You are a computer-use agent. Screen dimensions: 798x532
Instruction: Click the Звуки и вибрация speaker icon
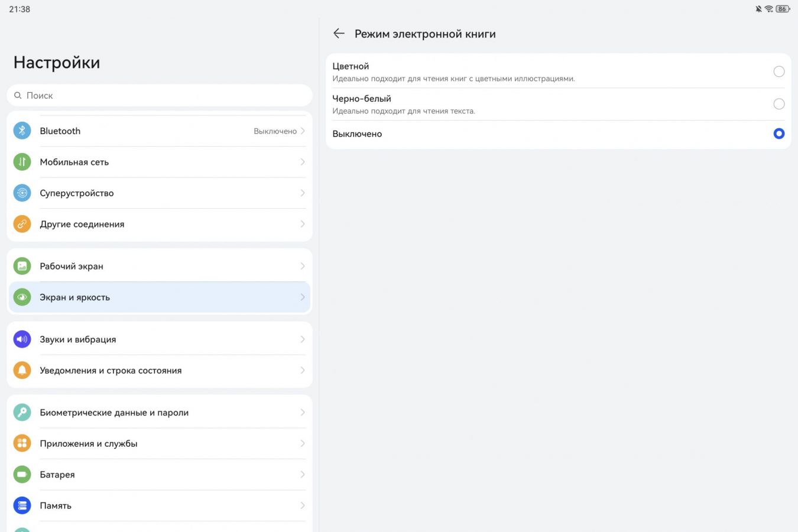[x=22, y=339]
